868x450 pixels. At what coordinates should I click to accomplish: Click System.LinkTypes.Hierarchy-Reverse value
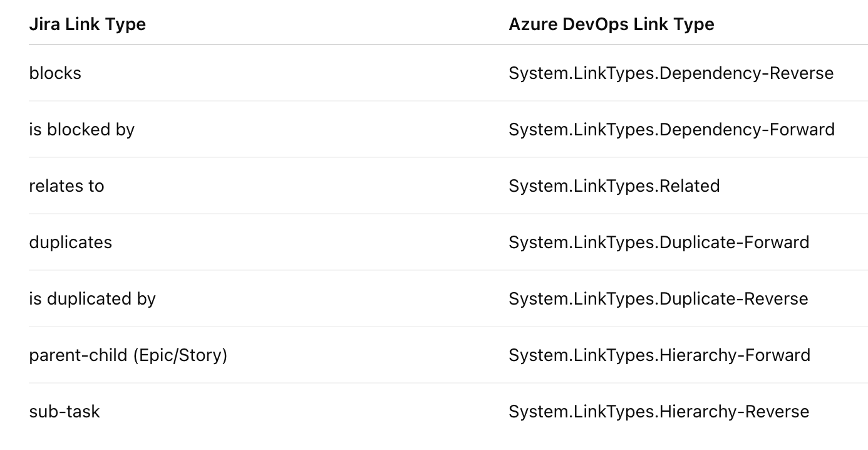pyautogui.click(x=659, y=412)
